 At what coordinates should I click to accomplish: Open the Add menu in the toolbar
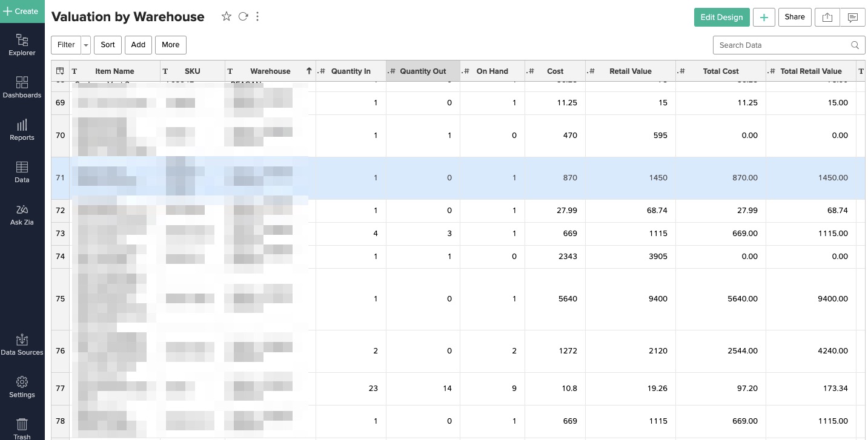click(x=138, y=45)
